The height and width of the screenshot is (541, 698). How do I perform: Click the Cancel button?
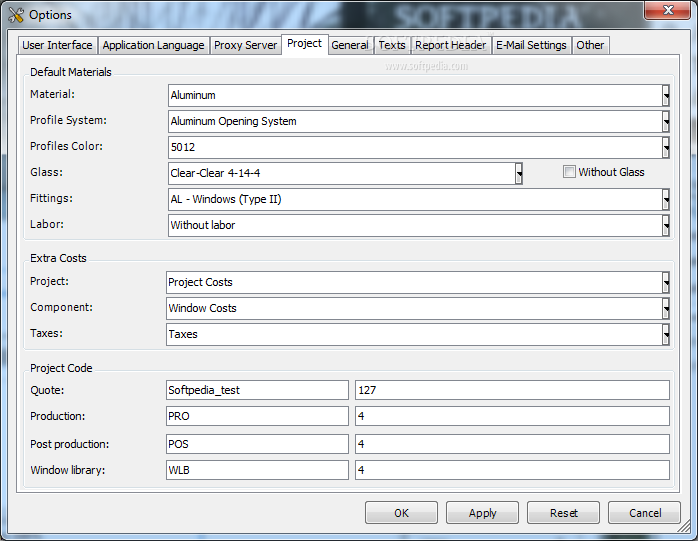coord(645,513)
